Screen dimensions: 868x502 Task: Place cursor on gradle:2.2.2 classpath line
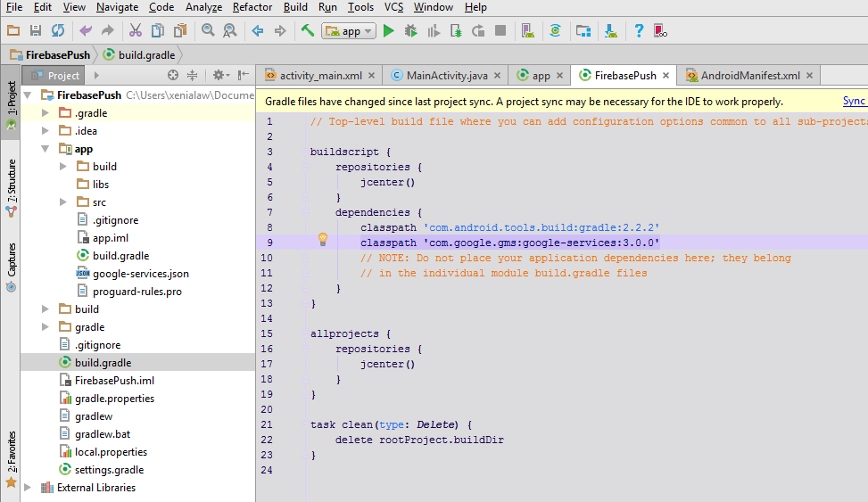510,227
